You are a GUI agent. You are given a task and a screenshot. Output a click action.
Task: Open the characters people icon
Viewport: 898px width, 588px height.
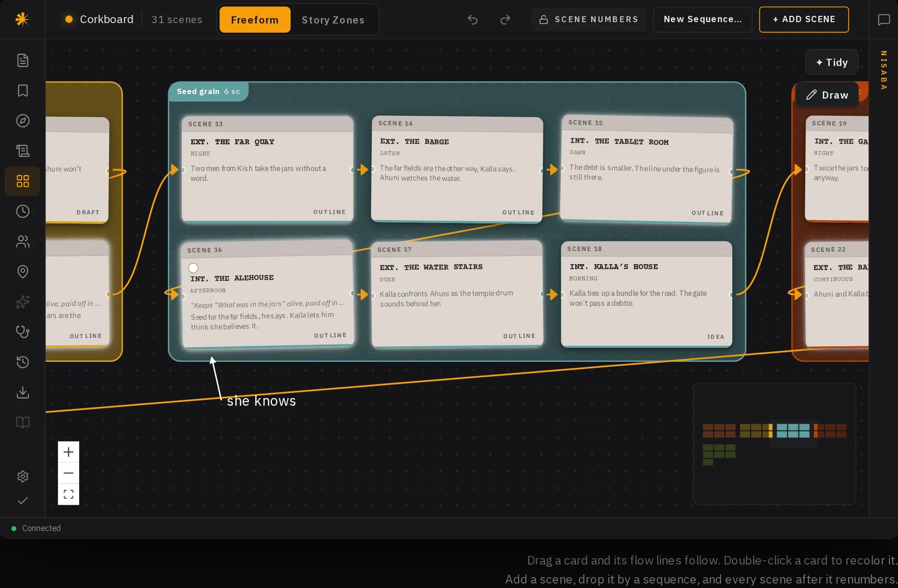coord(23,242)
